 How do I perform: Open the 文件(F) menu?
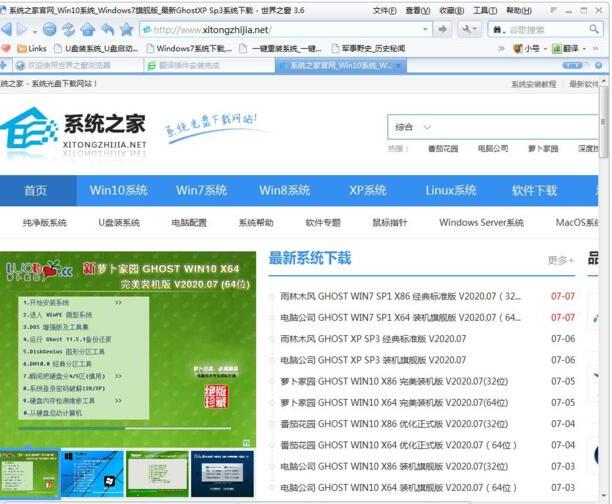[x=385, y=11]
